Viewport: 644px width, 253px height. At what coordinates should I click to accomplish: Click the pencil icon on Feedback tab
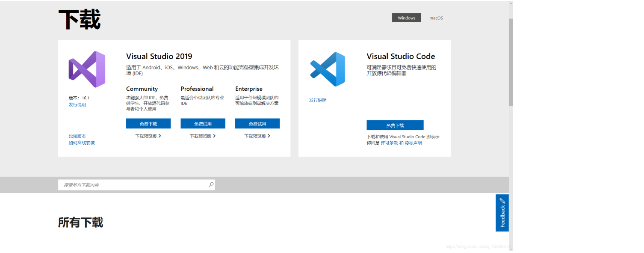click(502, 200)
